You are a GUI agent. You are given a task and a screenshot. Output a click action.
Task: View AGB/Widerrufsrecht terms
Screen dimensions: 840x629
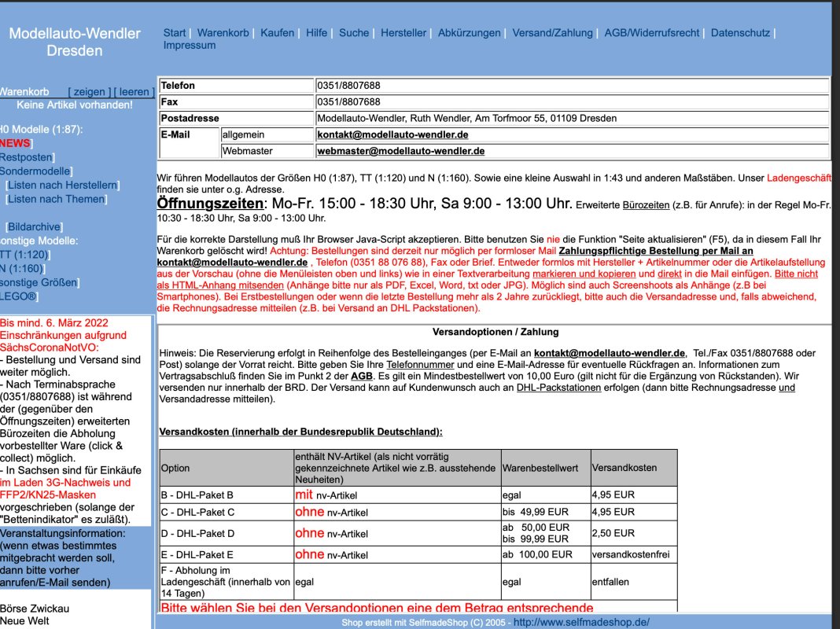[651, 33]
